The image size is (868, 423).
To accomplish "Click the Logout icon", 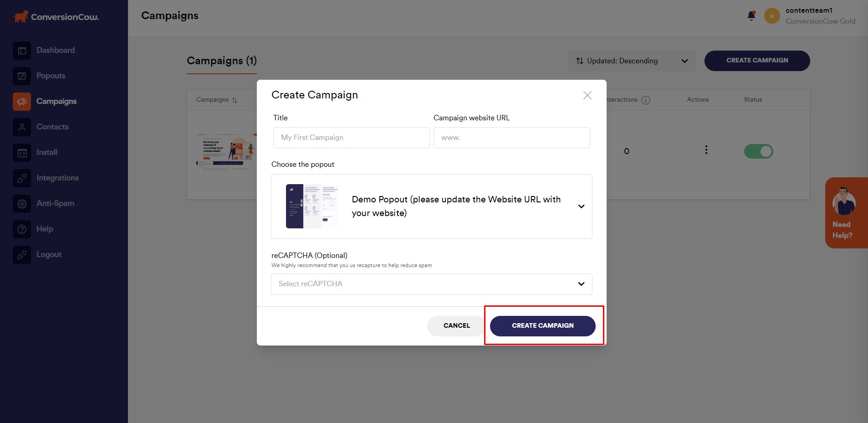I will click(x=22, y=255).
